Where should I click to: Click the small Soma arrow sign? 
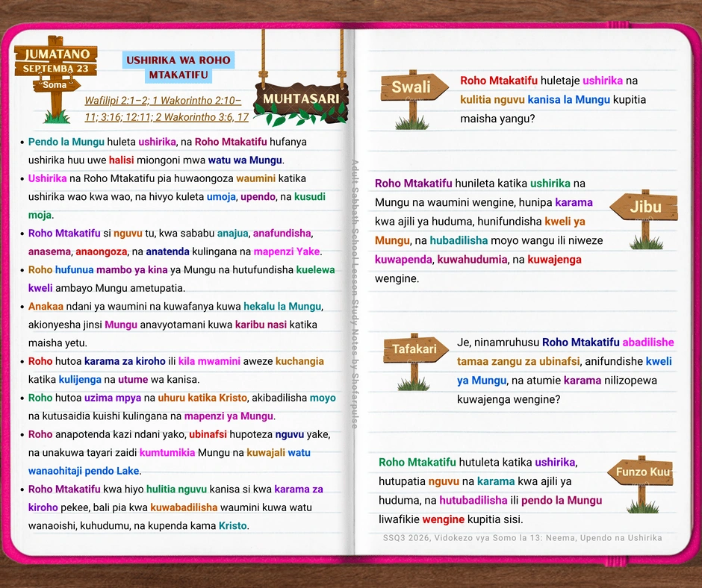coord(57,85)
